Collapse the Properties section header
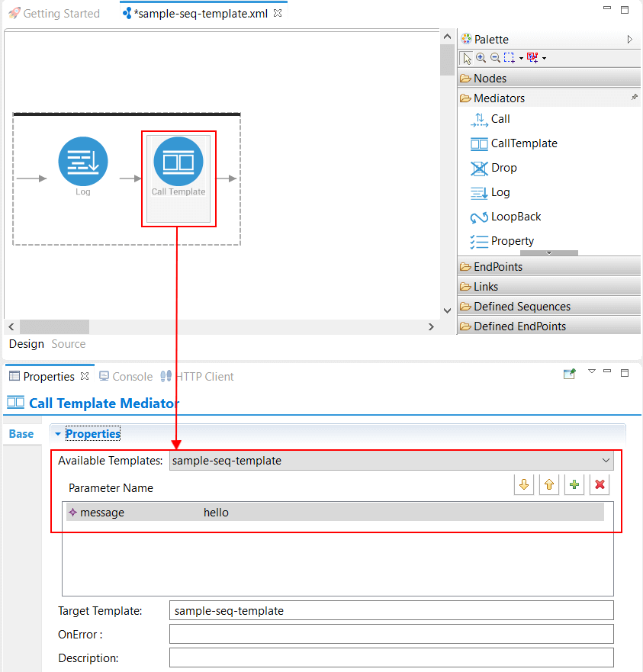The height and width of the screenshot is (672, 643). coord(58,433)
